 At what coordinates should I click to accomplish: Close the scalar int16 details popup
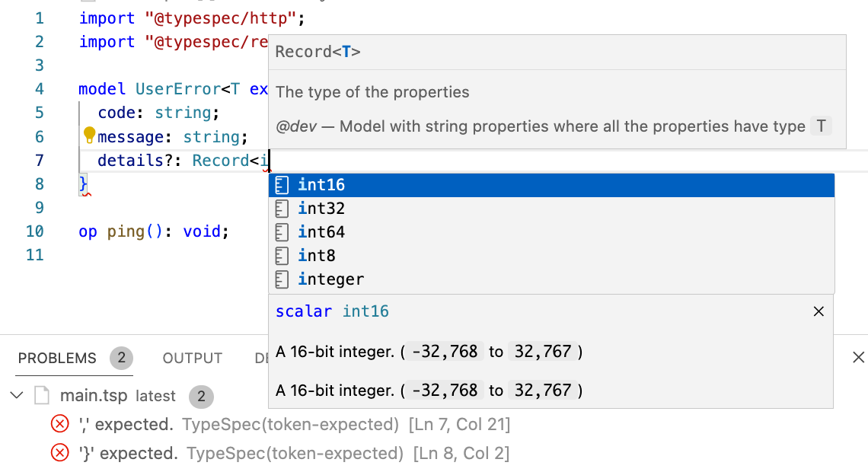(x=819, y=311)
